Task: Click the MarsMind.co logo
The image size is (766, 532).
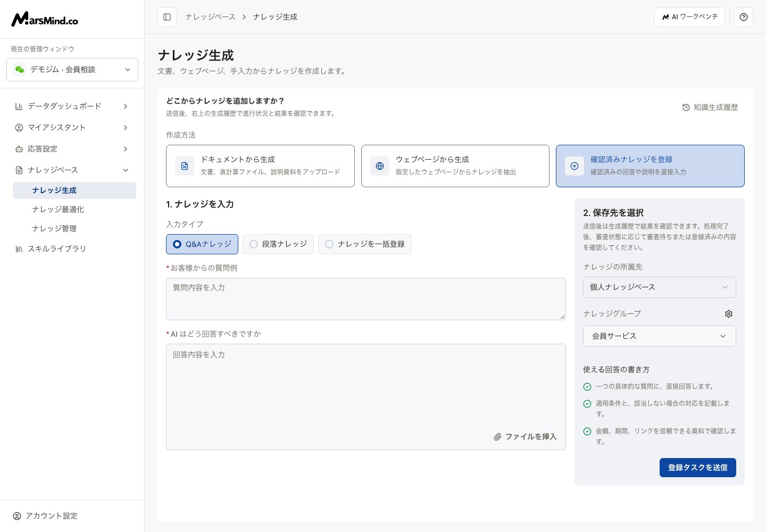Action: (x=45, y=20)
